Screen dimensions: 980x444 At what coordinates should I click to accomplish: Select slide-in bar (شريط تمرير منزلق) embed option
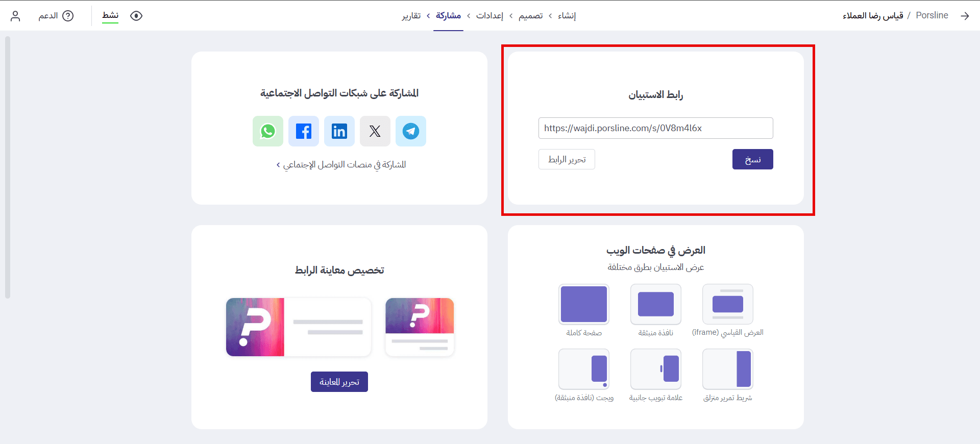click(x=728, y=369)
